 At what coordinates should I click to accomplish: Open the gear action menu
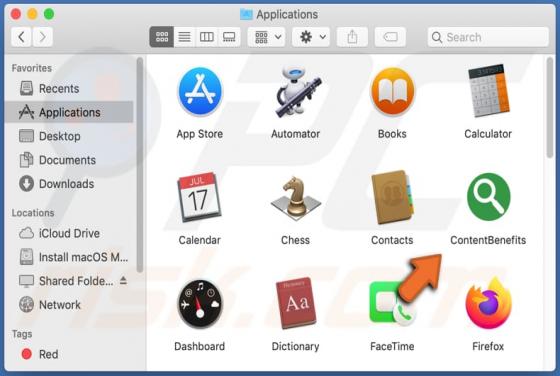click(x=311, y=37)
